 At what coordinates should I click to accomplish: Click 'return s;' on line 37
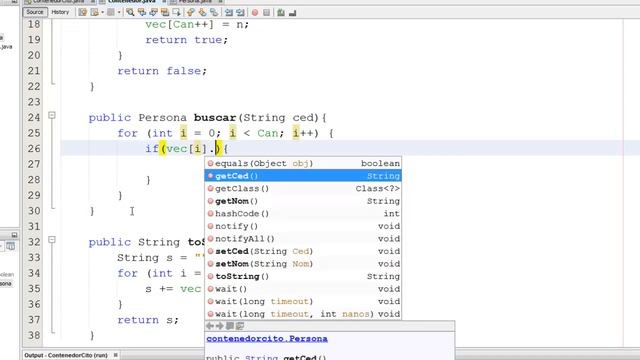148,320
